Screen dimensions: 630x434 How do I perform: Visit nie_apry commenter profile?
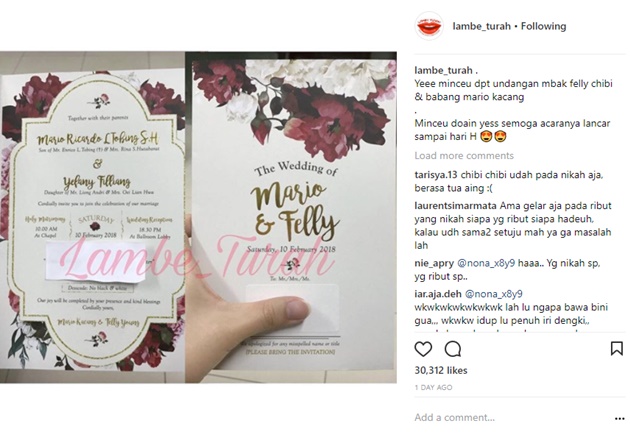(x=434, y=263)
